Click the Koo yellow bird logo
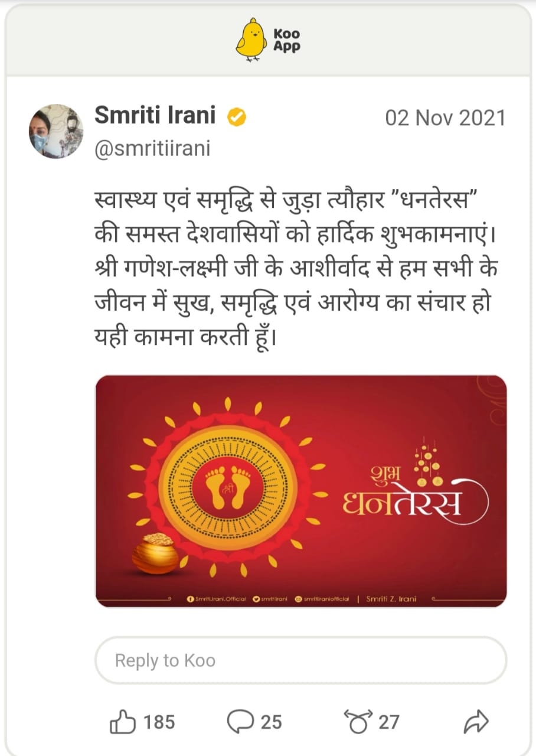The width and height of the screenshot is (536, 756). click(x=251, y=39)
